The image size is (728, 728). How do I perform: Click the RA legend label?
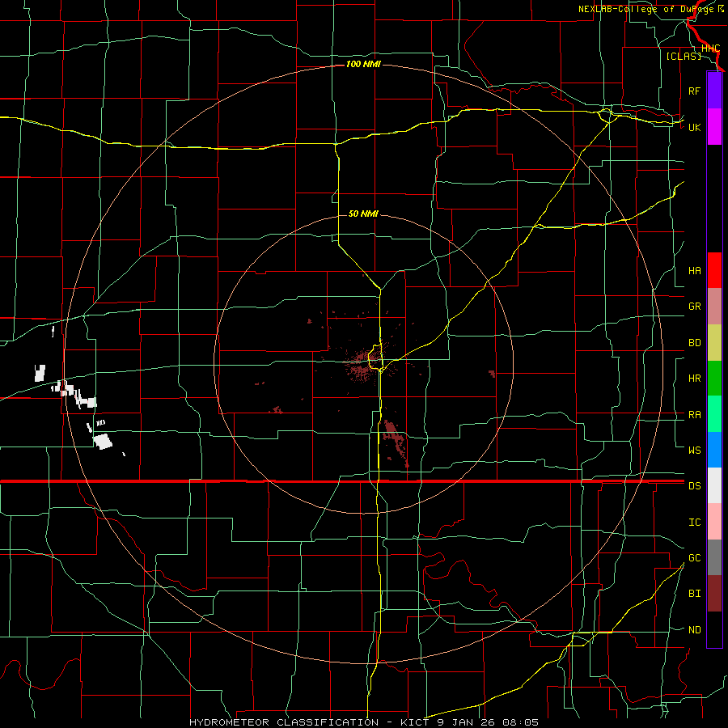694,415
